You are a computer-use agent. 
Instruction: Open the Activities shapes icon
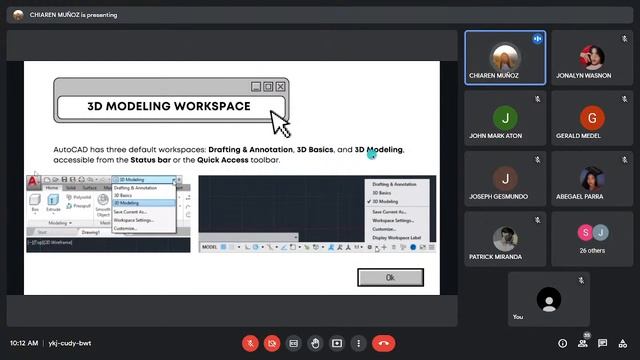(x=622, y=344)
